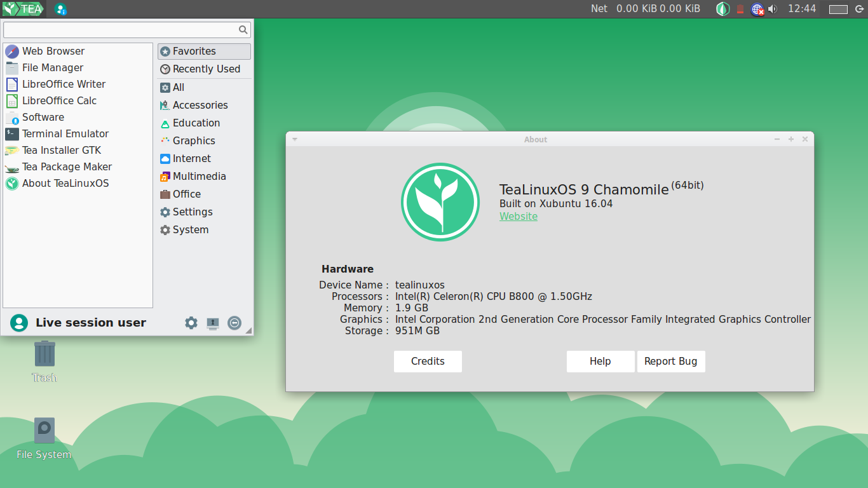Open the TEA menu button in the panel
Image resolution: width=868 pixels, height=488 pixels.
tap(24, 9)
